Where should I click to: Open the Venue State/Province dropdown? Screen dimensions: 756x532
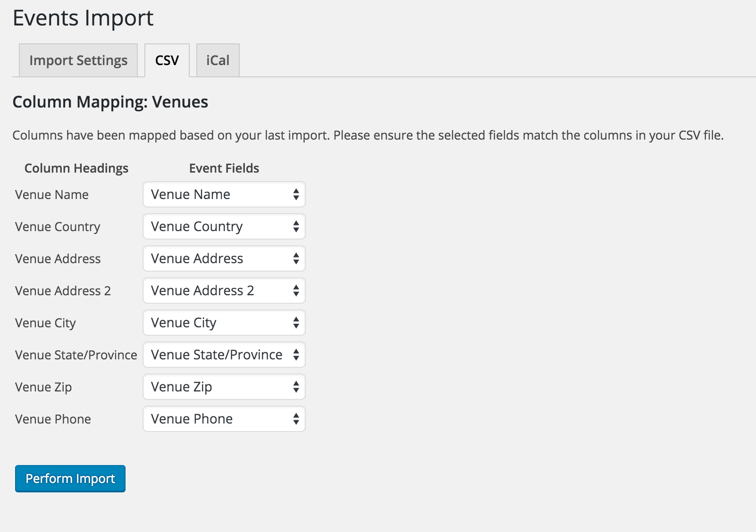(224, 355)
